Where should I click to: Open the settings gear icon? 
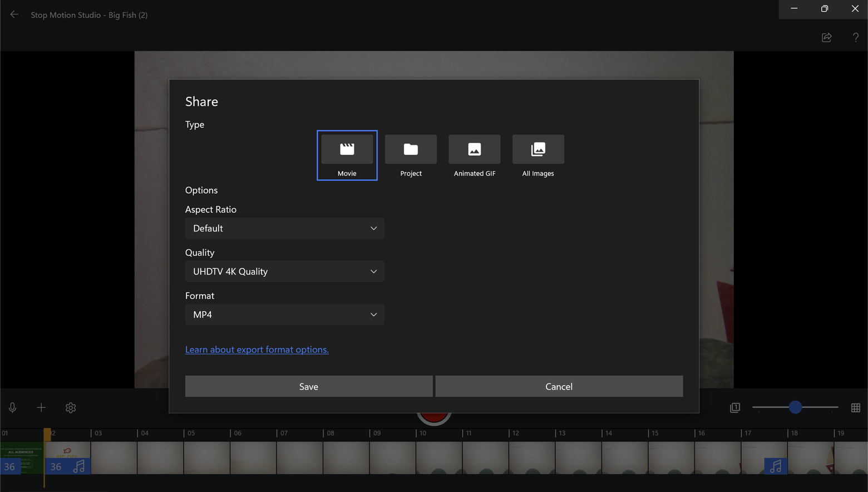pyautogui.click(x=71, y=407)
